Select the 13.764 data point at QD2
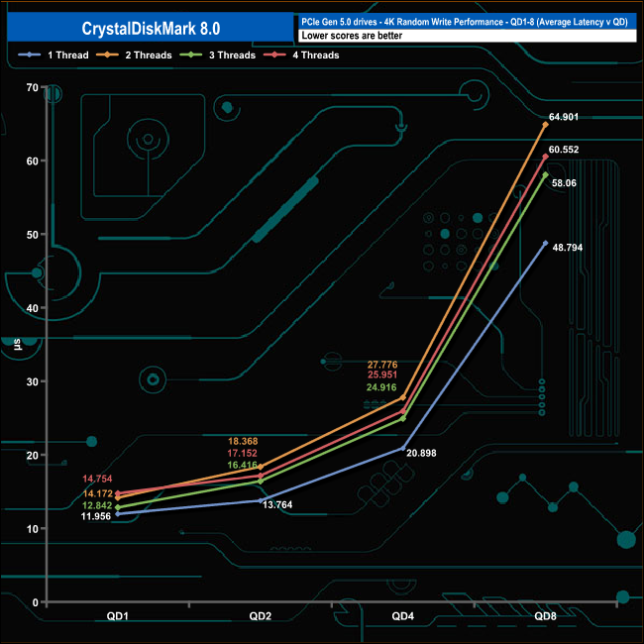 point(261,500)
